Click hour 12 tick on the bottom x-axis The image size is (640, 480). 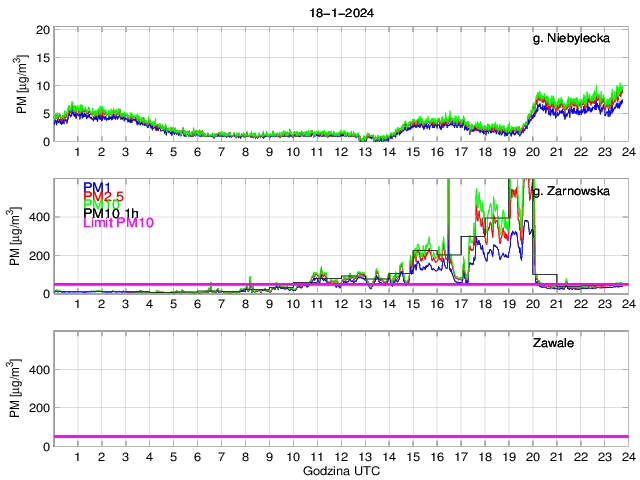coord(341,457)
